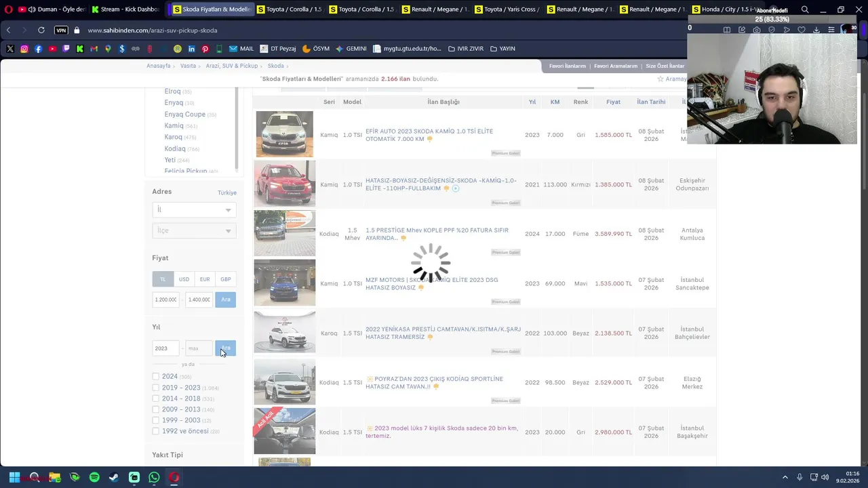Screen dimensions: 868x488
Task: Sort listings by Fiyat column header
Action: point(613,102)
